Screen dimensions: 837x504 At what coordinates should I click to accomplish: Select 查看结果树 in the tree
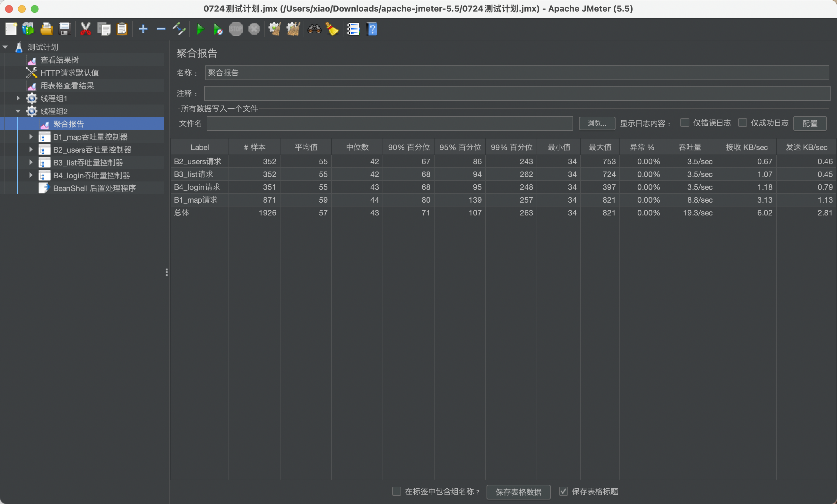point(59,60)
